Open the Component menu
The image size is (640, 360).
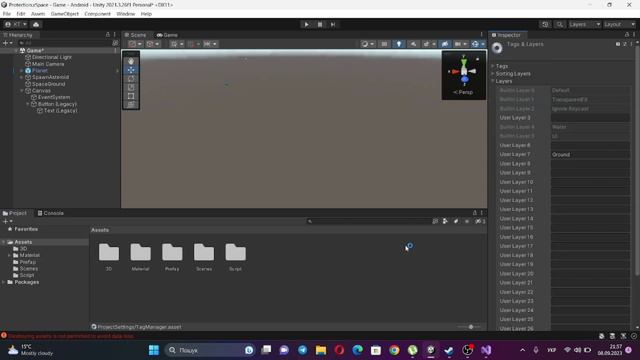coord(98,14)
